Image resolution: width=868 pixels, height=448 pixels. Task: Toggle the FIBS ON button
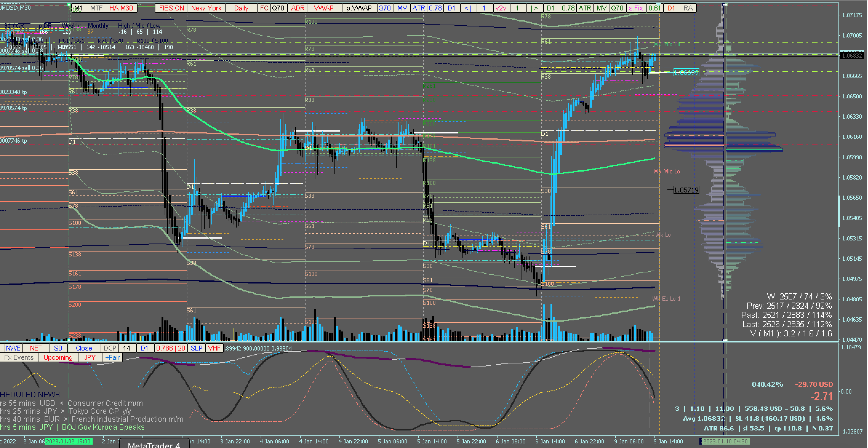pyautogui.click(x=171, y=8)
